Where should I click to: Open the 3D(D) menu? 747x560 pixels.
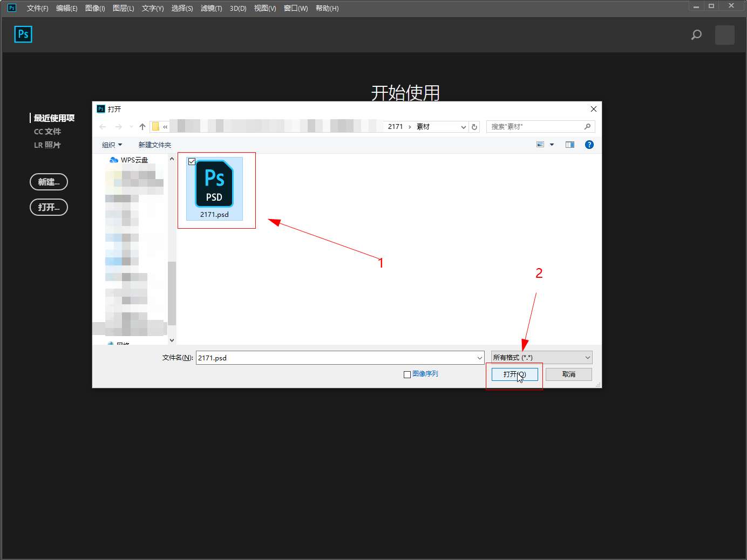[x=238, y=8]
